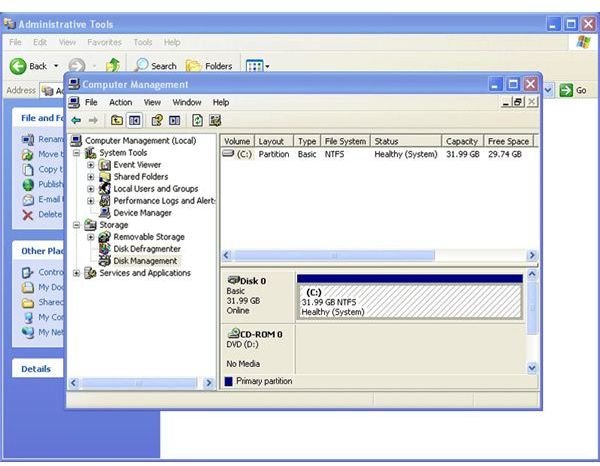
Task: Open the Address bar dropdown arrow
Action: 548,90
